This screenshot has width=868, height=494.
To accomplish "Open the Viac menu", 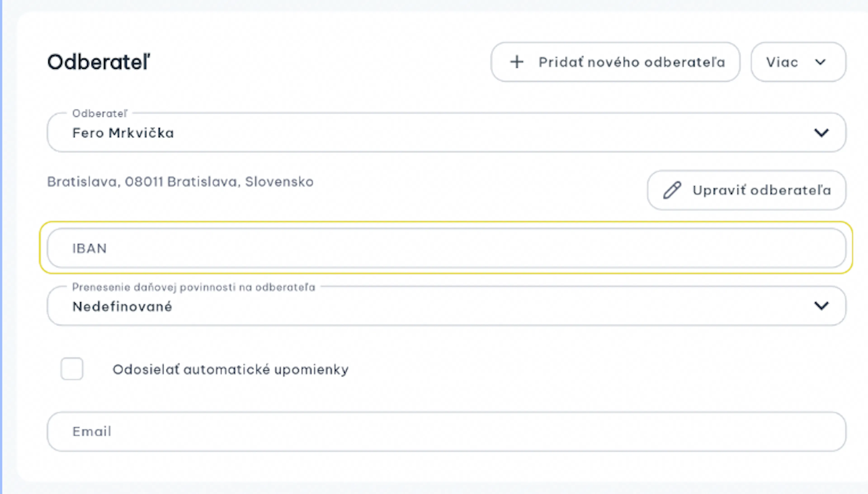I will click(x=798, y=62).
